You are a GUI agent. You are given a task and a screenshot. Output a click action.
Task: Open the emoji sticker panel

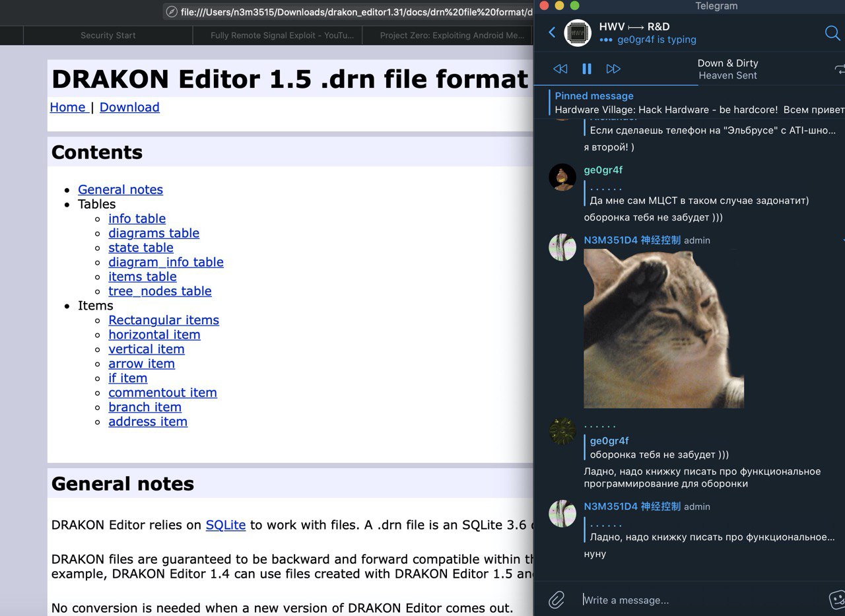[836, 599]
